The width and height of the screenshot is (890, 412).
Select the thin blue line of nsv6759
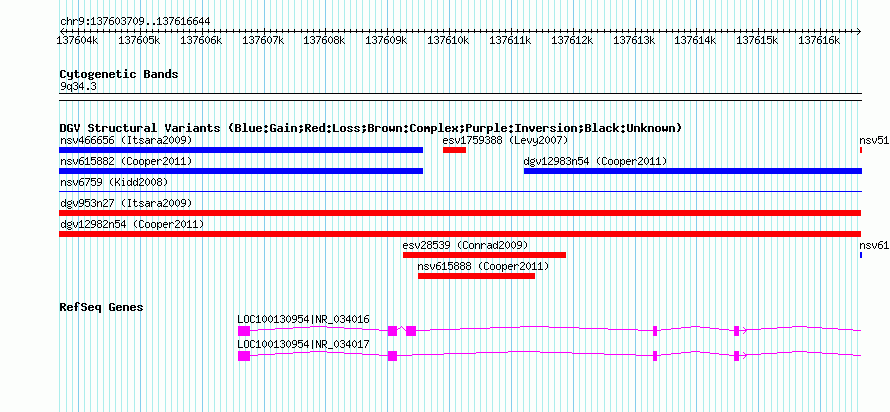click(460, 192)
